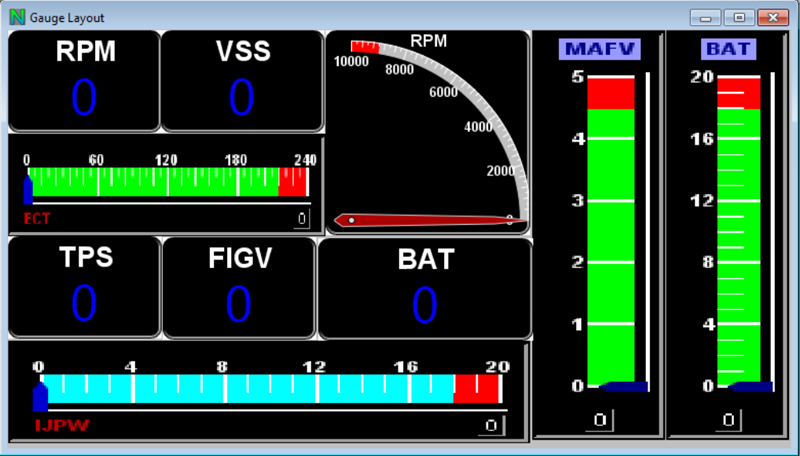Click the blue pointer on the ECT bar

(28, 190)
